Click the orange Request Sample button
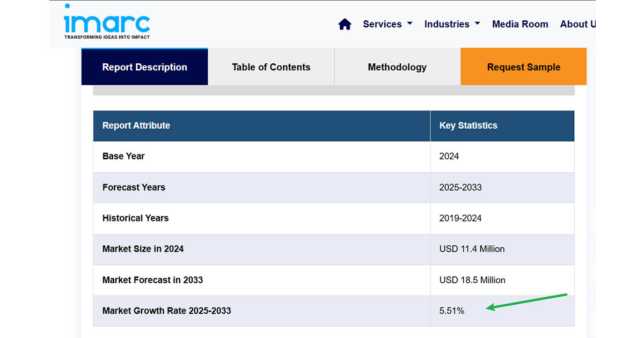The image size is (644, 338). 524,67
